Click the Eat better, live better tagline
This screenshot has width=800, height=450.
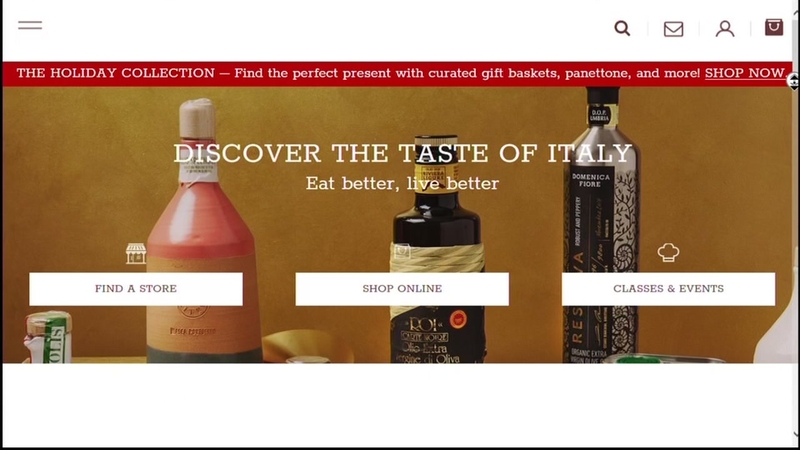point(403,183)
